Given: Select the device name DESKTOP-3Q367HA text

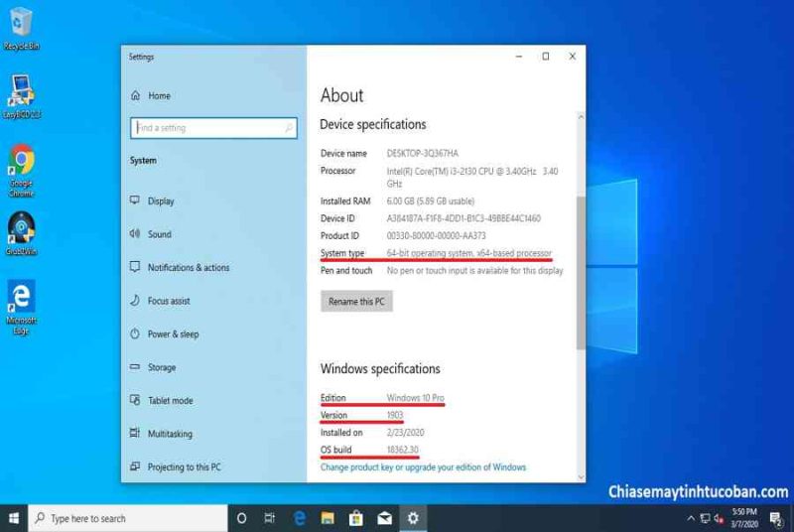Looking at the screenshot, I should pos(423,154).
